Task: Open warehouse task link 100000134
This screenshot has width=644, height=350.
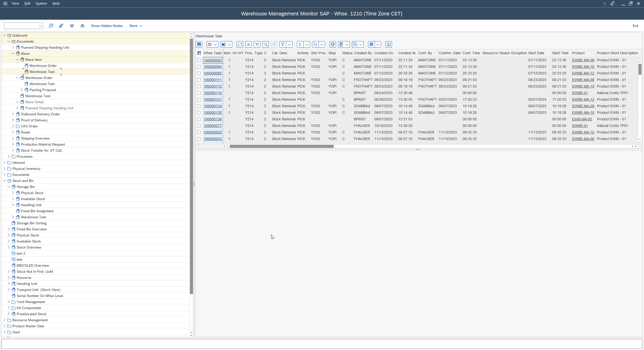Action: 213,106
